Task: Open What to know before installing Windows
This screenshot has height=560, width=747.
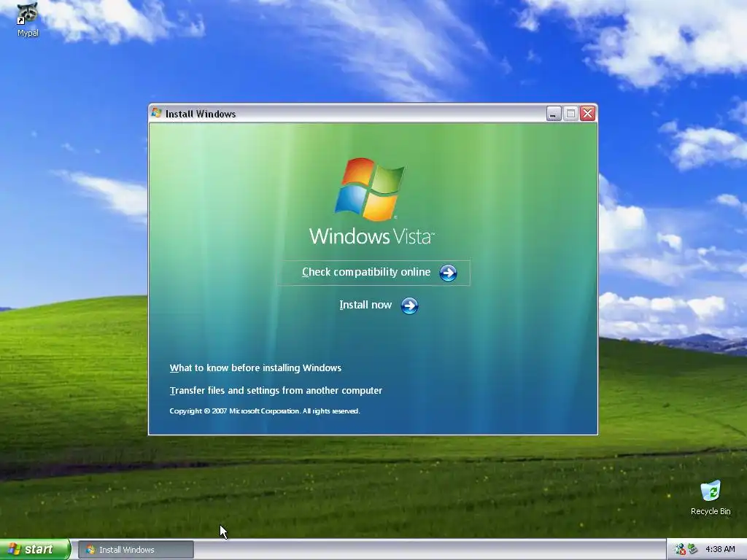Action: 255,367
